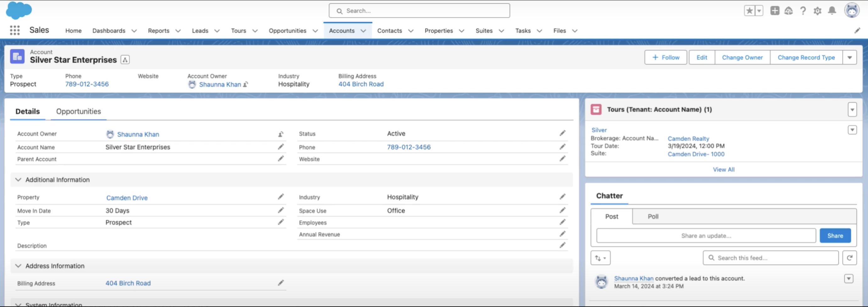This screenshot has height=307, width=868.
Task: Open Dashboards tab dropdown chevron
Action: [134, 31]
